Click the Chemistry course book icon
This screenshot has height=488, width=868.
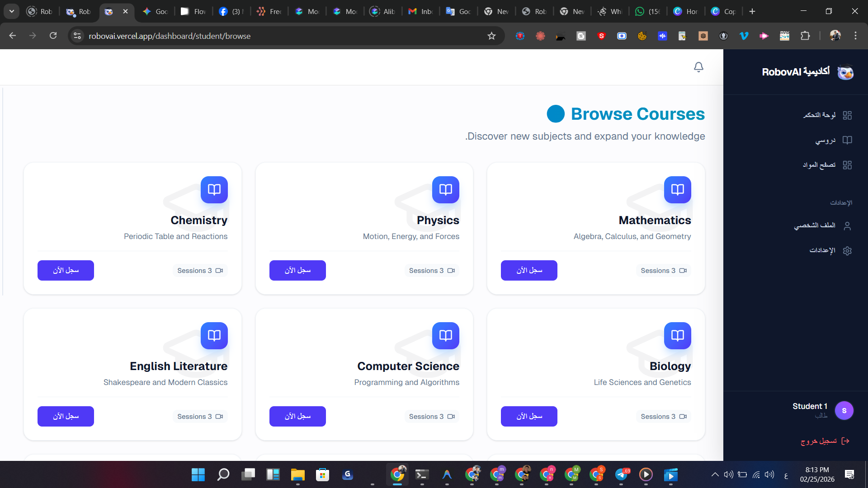pyautogui.click(x=214, y=190)
